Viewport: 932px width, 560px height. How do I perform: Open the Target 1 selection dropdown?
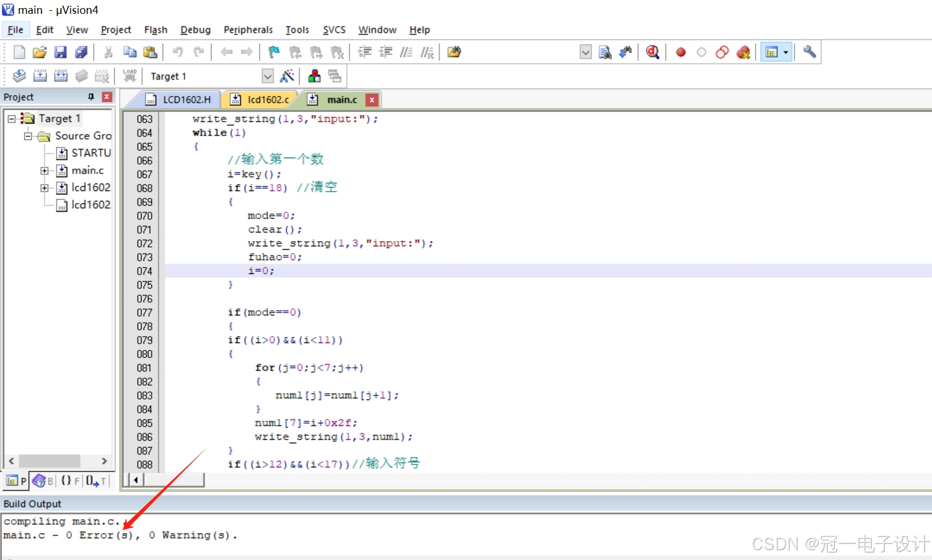click(x=268, y=76)
